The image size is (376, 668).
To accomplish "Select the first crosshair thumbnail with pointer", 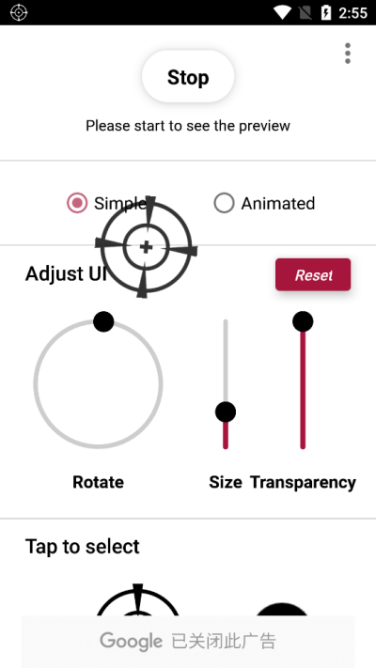I will click(137, 601).
